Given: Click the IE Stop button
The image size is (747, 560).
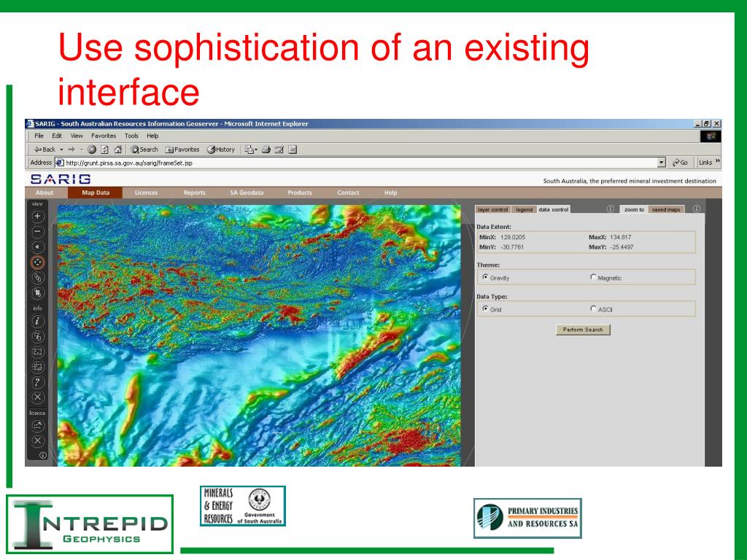Looking at the screenshot, I should point(92,149).
